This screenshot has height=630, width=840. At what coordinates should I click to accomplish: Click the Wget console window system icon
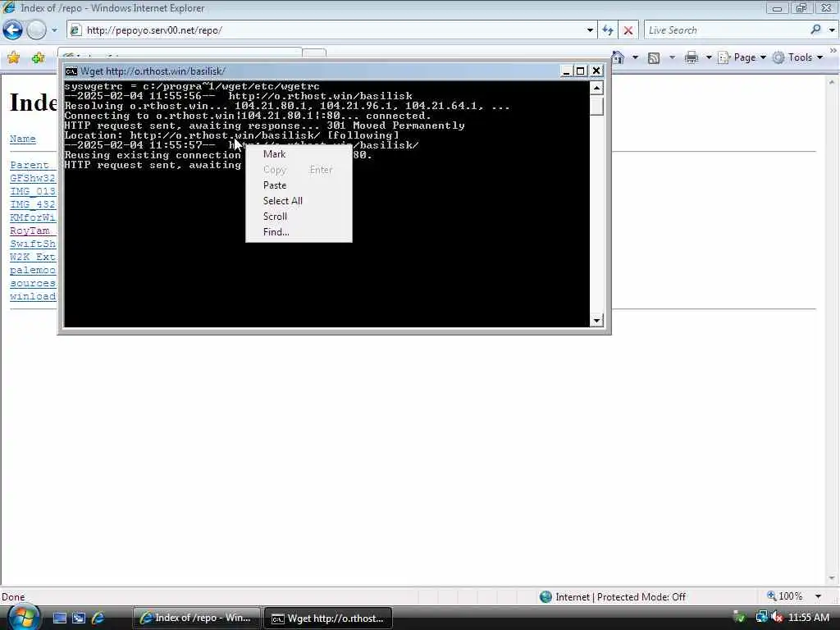pyautogui.click(x=71, y=71)
